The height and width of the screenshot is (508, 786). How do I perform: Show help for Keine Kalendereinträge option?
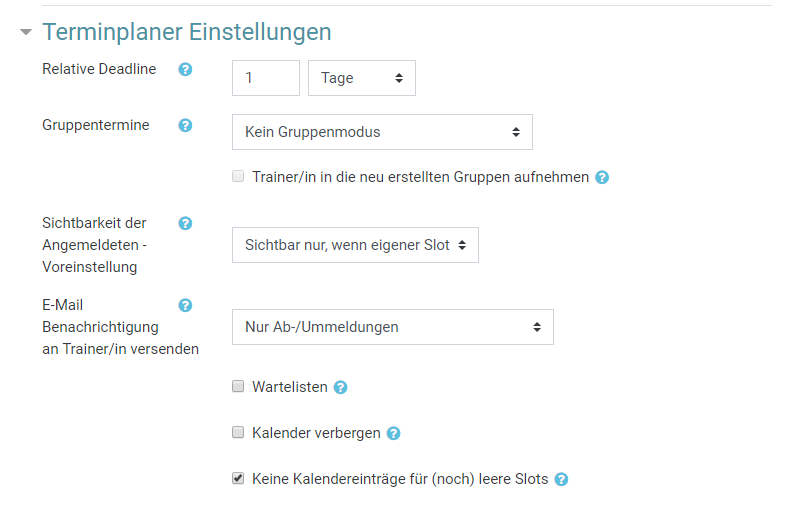click(x=561, y=479)
